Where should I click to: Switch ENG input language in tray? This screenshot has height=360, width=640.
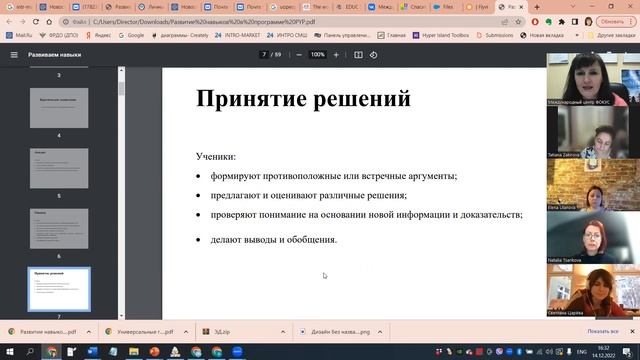click(x=582, y=352)
